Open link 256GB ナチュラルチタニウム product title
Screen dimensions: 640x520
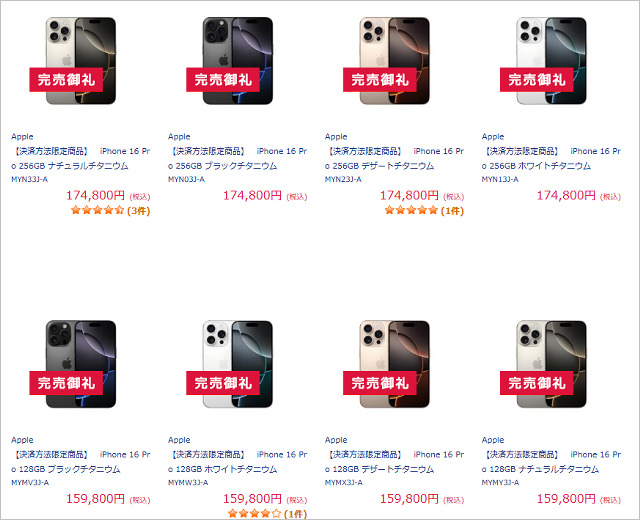pyautogui.click(x=81, y=158)
